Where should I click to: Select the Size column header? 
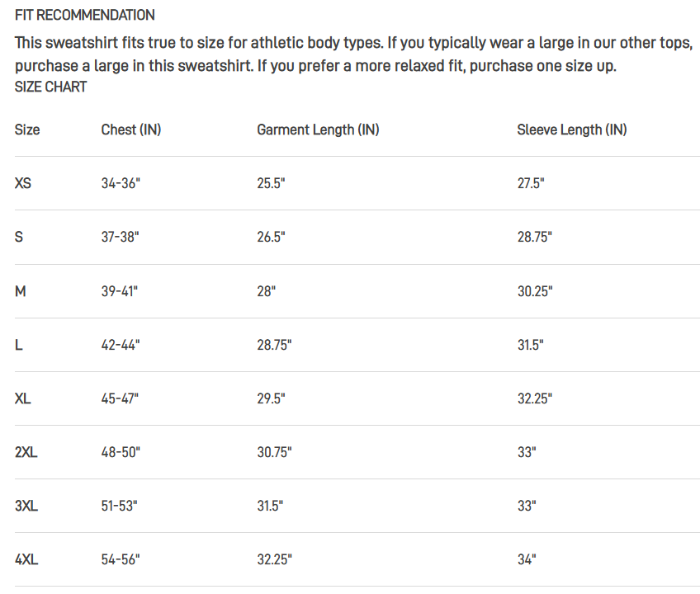click(x=27, y=130)
